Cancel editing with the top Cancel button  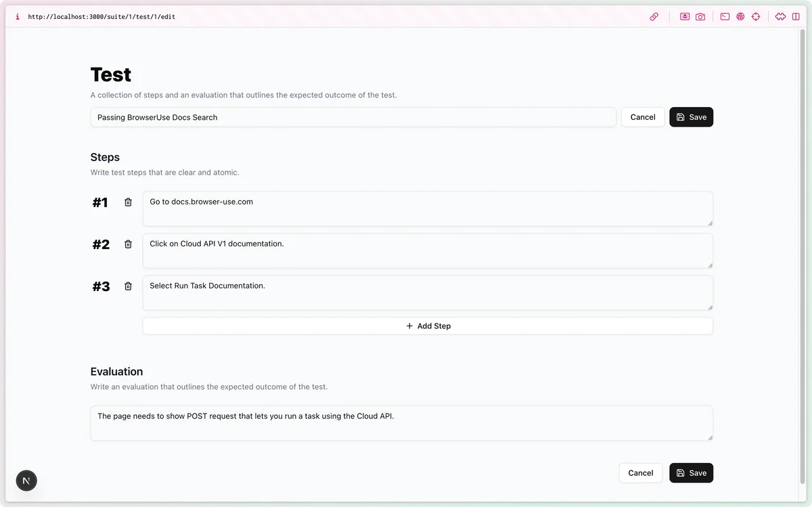tap(642, 116)
